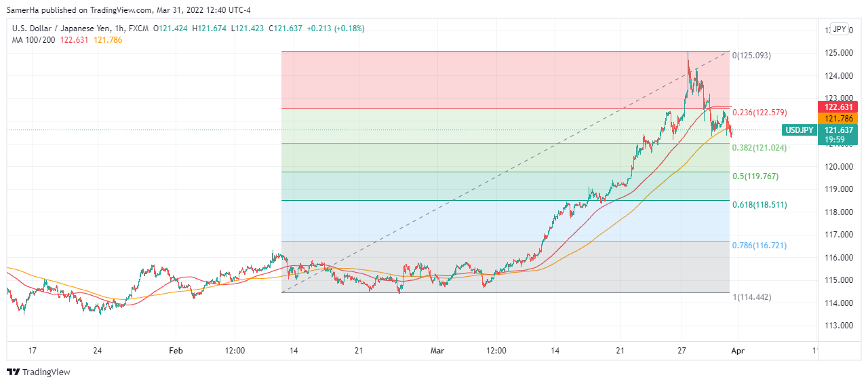Image resolution: width=868 pixels, height=384 pixels.
Task: Click the red-shaded Fibonacci zone at top
Action: click(475, 79)
